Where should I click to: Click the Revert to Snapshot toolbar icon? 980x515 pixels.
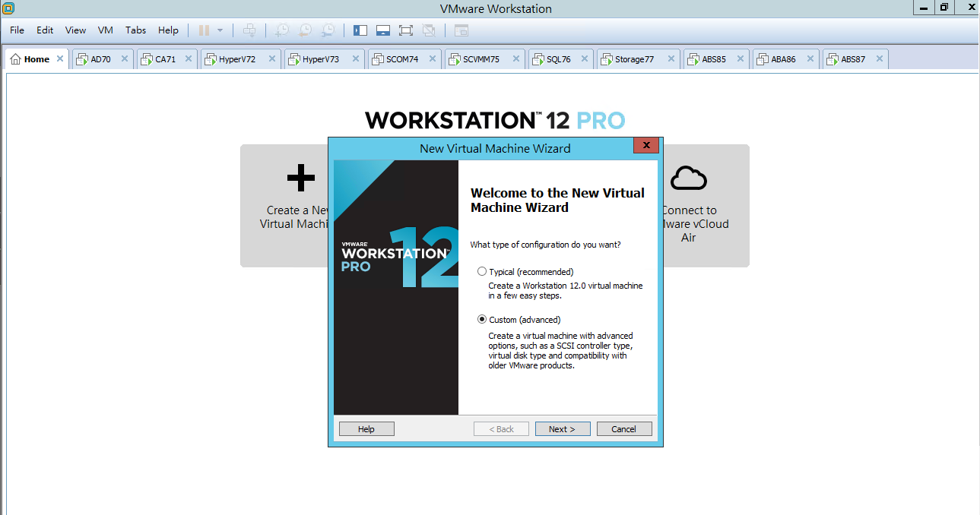[305, 30]
